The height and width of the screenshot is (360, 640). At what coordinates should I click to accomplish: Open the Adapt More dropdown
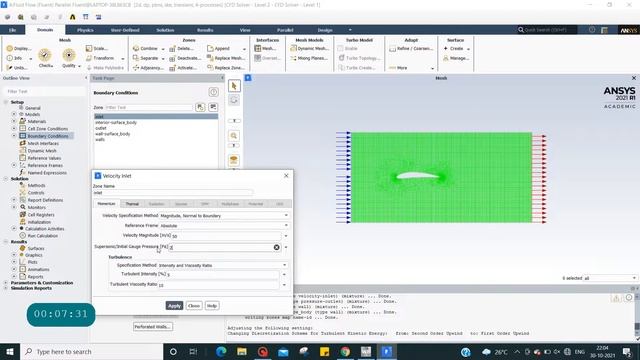pyautogui.click(x=432, y=68)
